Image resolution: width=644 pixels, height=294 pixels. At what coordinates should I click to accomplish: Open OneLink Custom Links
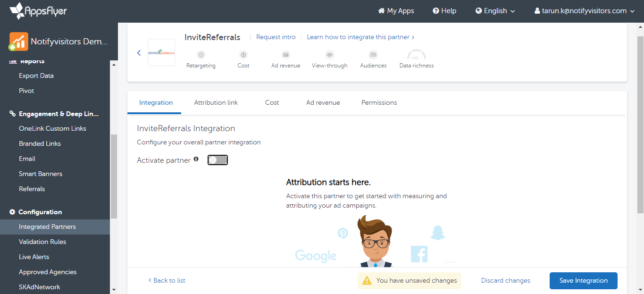52,128
